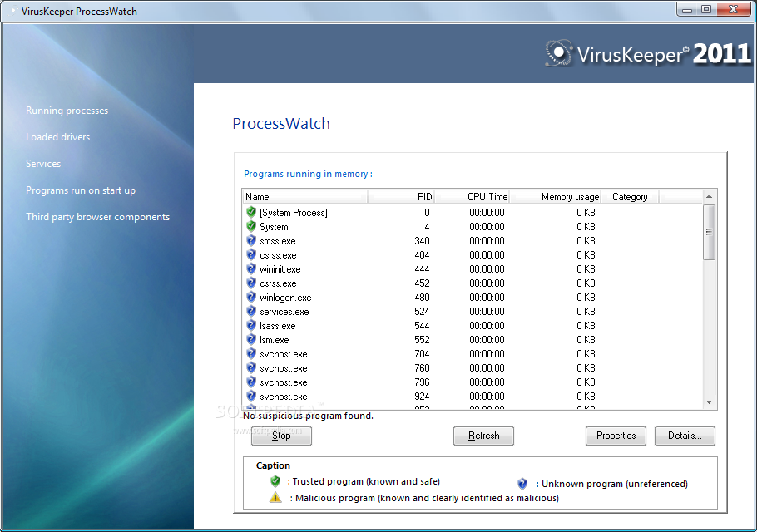Screen dimensions: 757x532
Task: Click the shield icon of svchost.exe PID 796
Action: tap(251, 382)
